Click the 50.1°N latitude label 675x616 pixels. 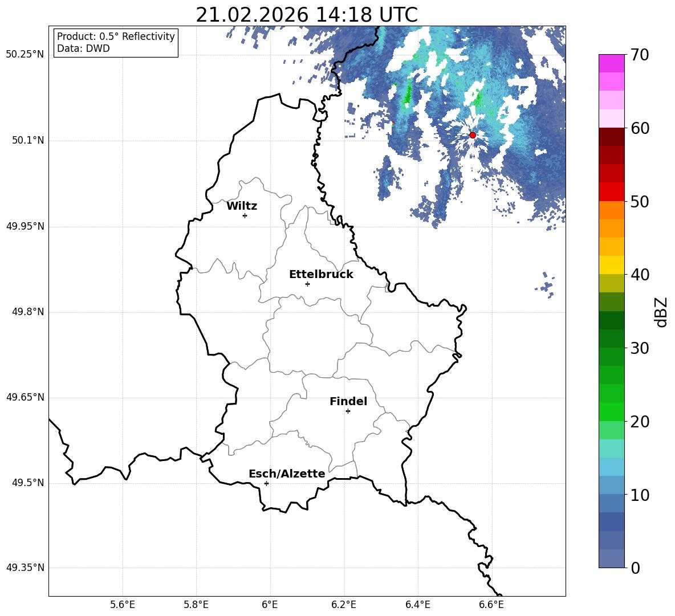click(x=27, y=141)
